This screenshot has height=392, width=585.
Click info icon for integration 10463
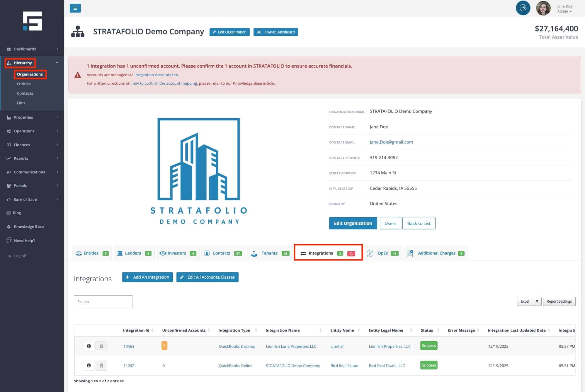point(89,346)
